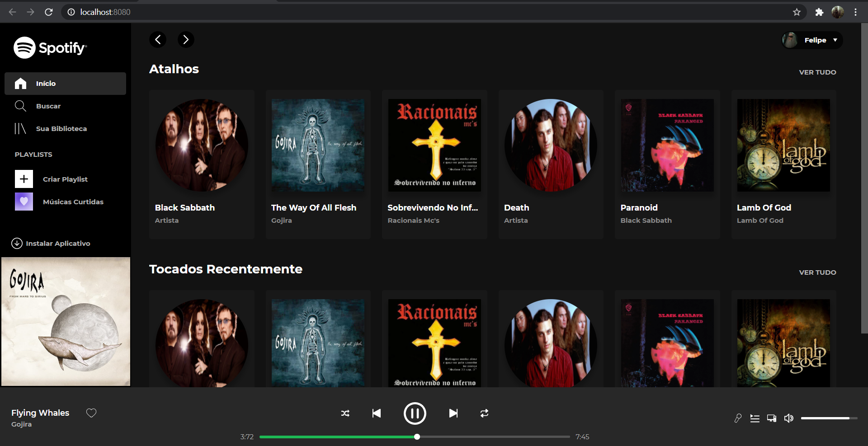
Task: Open the browser extensions puzzle icon
Action: click(819, 12)
